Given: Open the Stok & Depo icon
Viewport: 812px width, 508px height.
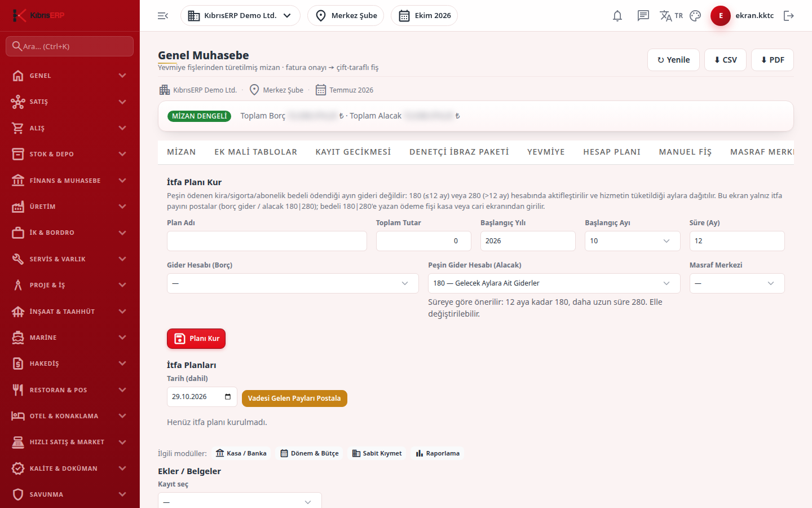Looking at the screenshot, I should [18, 154].
